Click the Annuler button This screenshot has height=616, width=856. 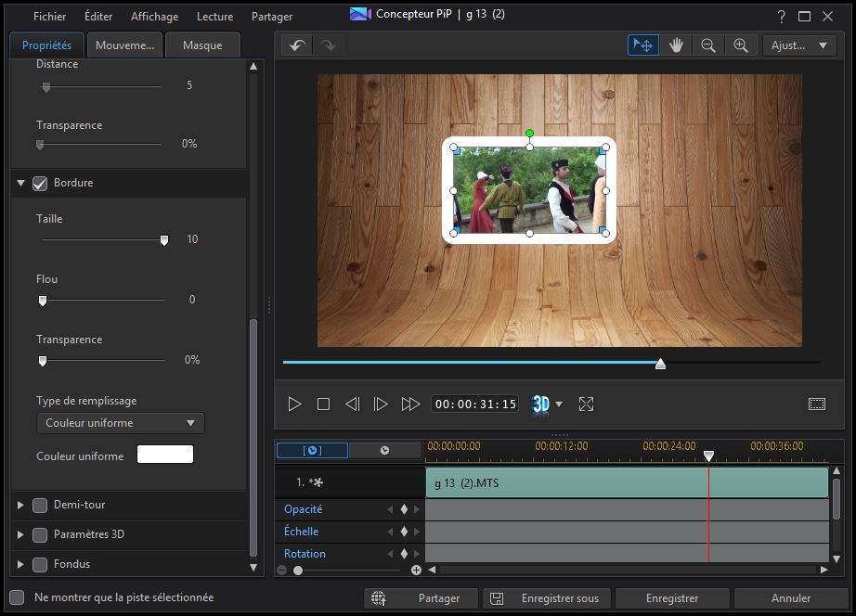coord(791,598)
